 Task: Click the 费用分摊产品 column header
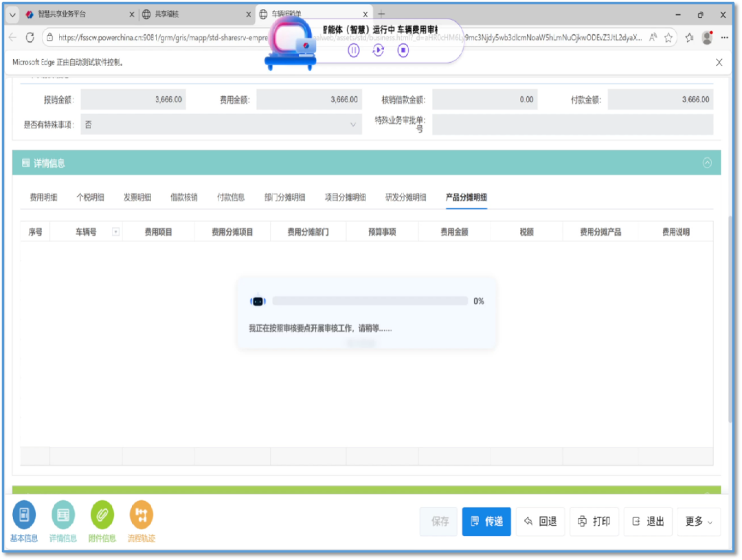coord(600,232)
